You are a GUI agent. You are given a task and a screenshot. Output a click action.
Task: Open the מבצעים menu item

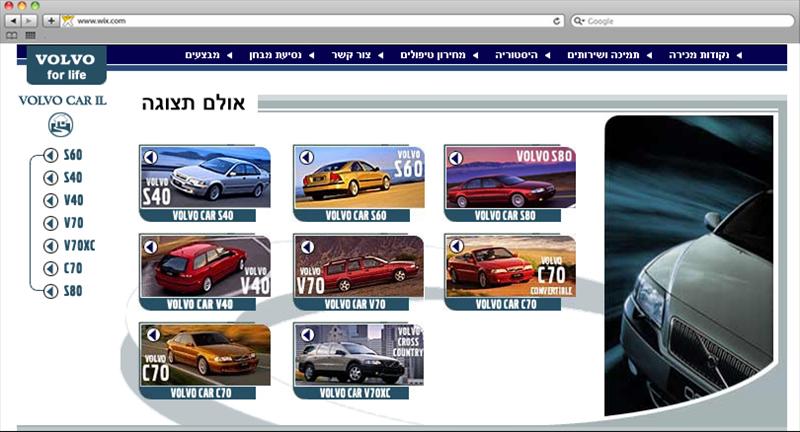click(x=203, y=55)
